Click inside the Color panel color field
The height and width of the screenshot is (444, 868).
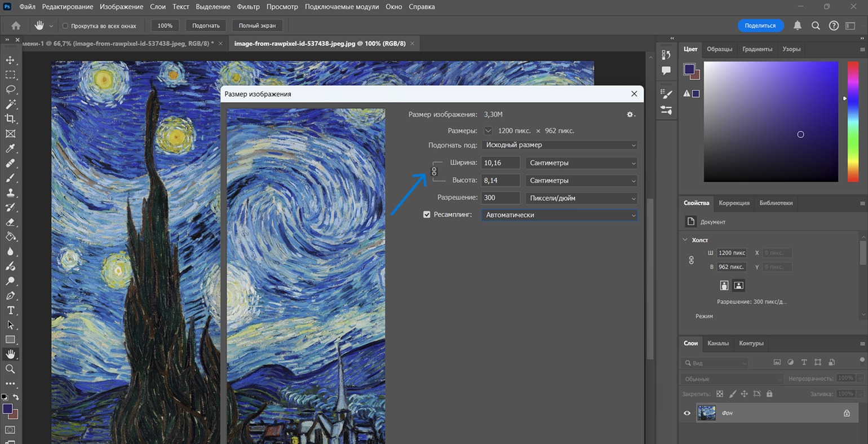(771, 121)
